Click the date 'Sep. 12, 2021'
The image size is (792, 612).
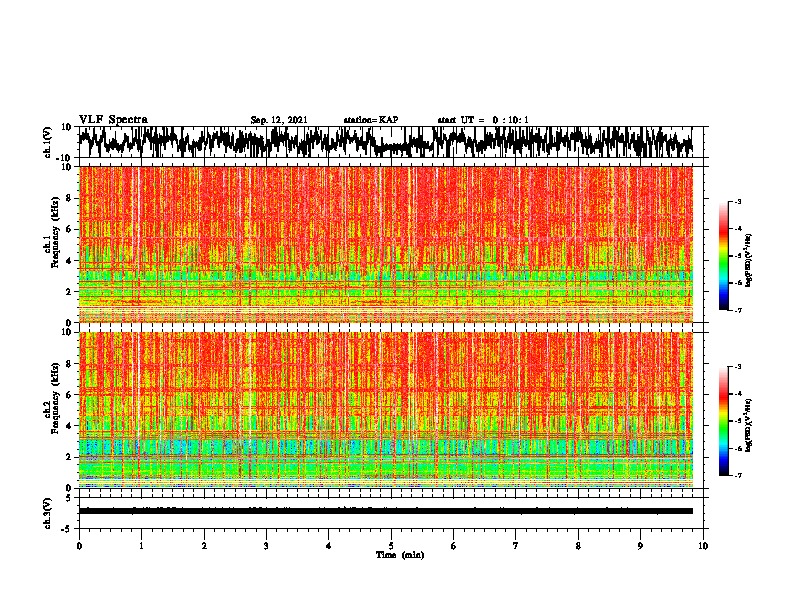[x=279, y=120]
